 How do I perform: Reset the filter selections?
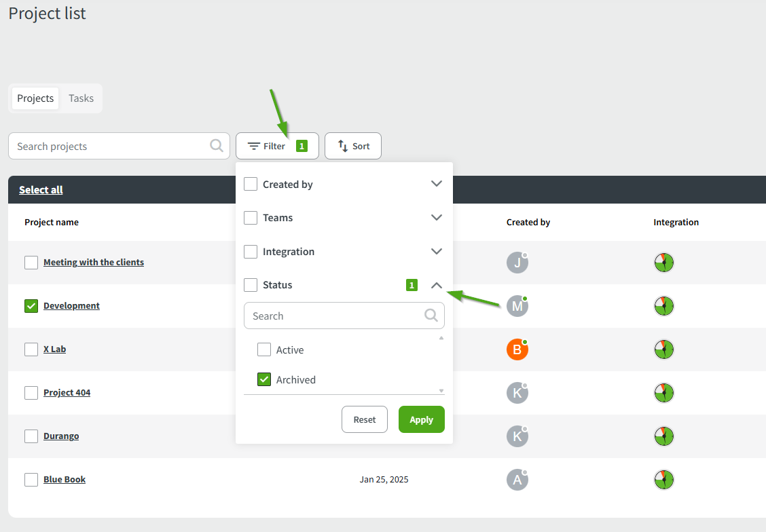coord(364,419)
